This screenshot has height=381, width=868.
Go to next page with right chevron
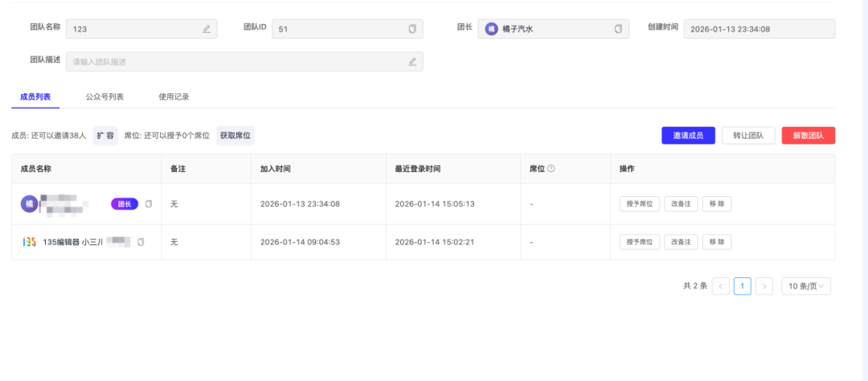click(x=764, y=286)
